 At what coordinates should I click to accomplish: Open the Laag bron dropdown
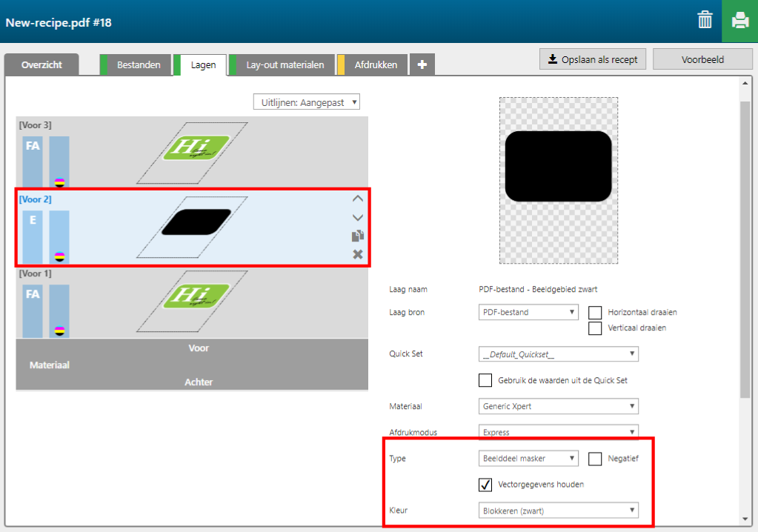528,313
